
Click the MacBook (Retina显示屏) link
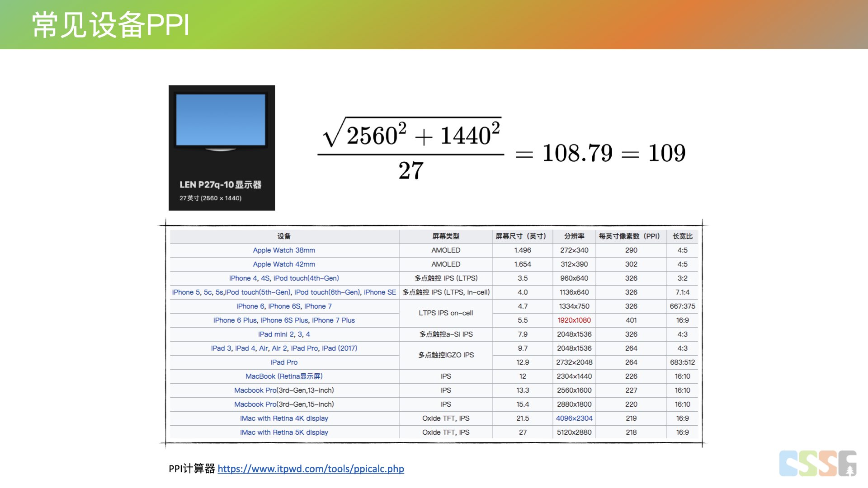point(284,376)
